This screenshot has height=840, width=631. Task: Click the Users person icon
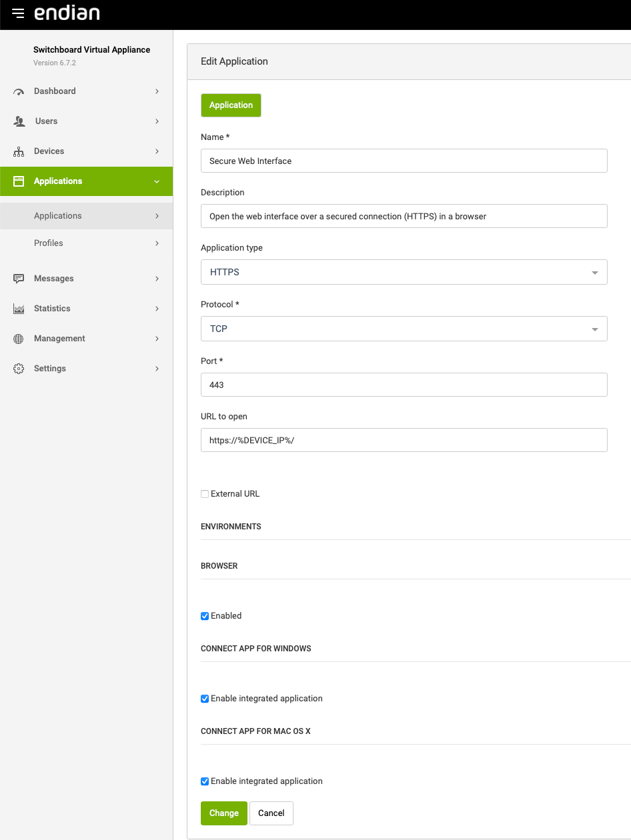pyautogui.click(x=19, y=121)
